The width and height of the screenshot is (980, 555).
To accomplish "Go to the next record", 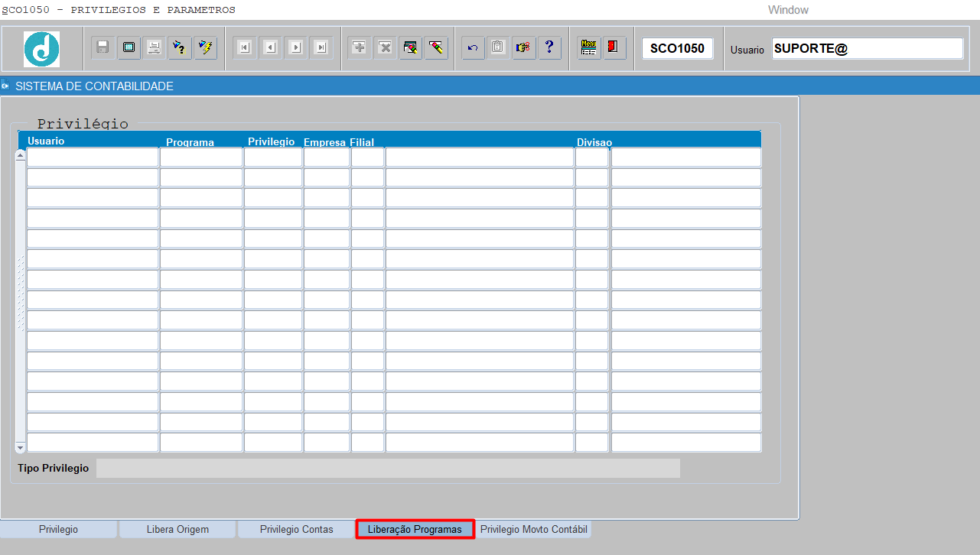I will coord(296,47).
